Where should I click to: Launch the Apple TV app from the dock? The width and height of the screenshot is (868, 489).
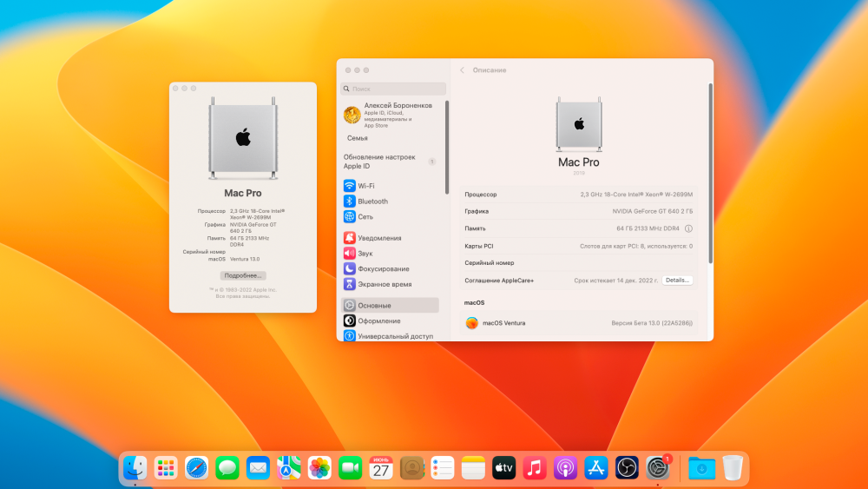(x=503, y=468)
